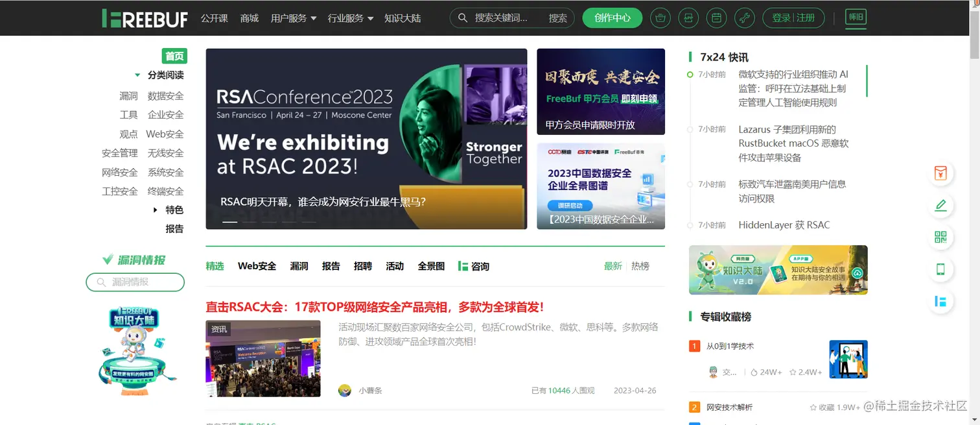Click the mobile phone floating icon
Viewport: 980px width, 425px height.
coord(940,269)
